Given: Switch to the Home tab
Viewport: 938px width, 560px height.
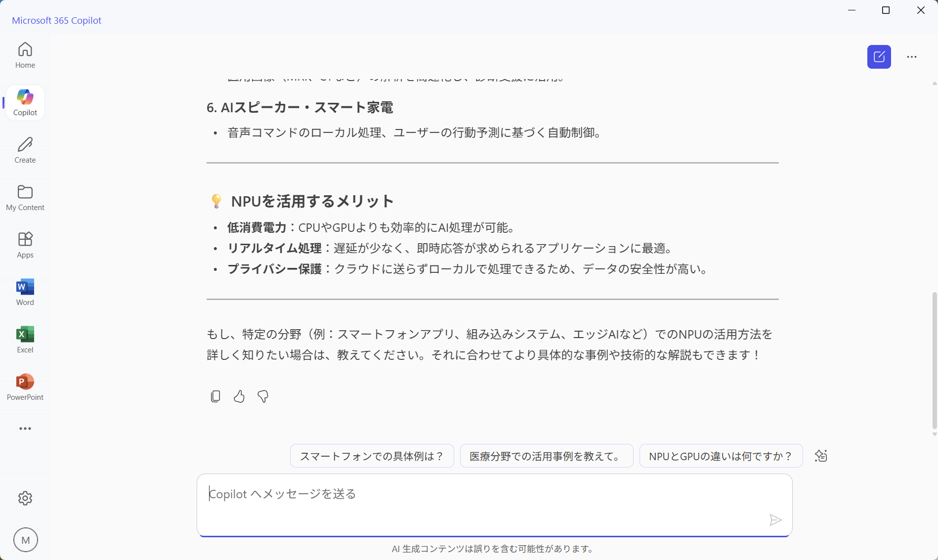Looking at the screenshot, I should (25, 55).
